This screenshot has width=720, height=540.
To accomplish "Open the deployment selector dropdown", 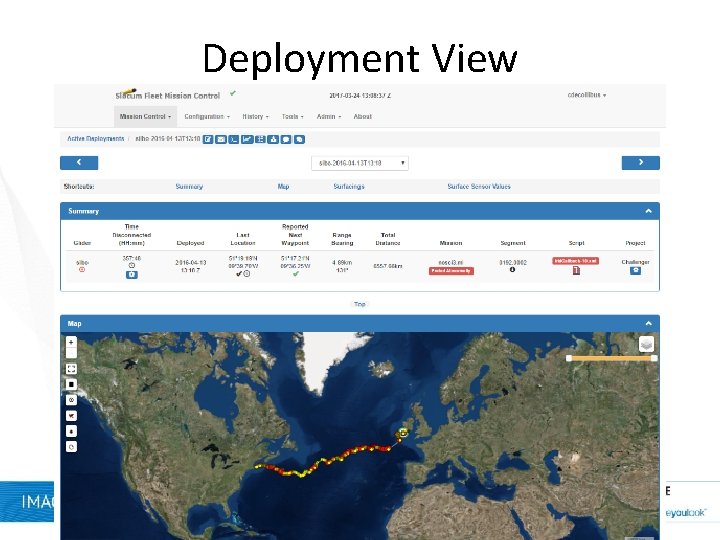I will click(360, 163).
